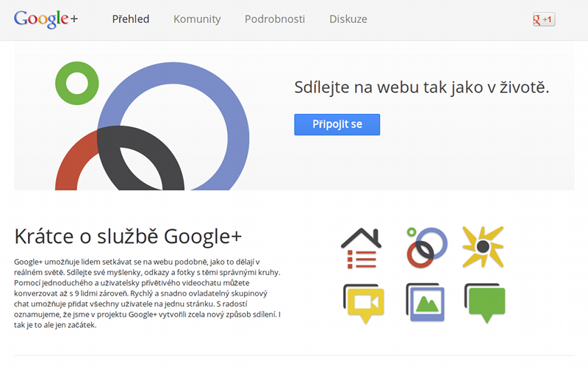Switch to the Komunity tab
588x369 pixels.
[197, 19]
